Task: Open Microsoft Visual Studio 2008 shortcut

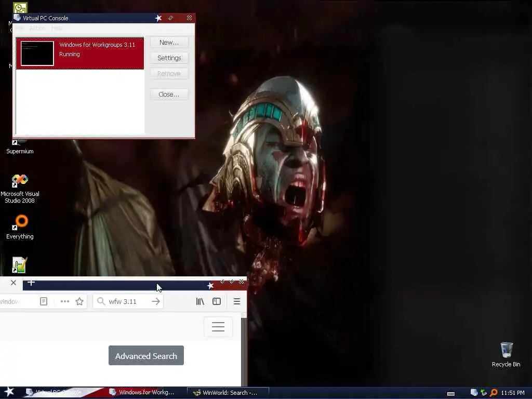Action: [20, 189]
